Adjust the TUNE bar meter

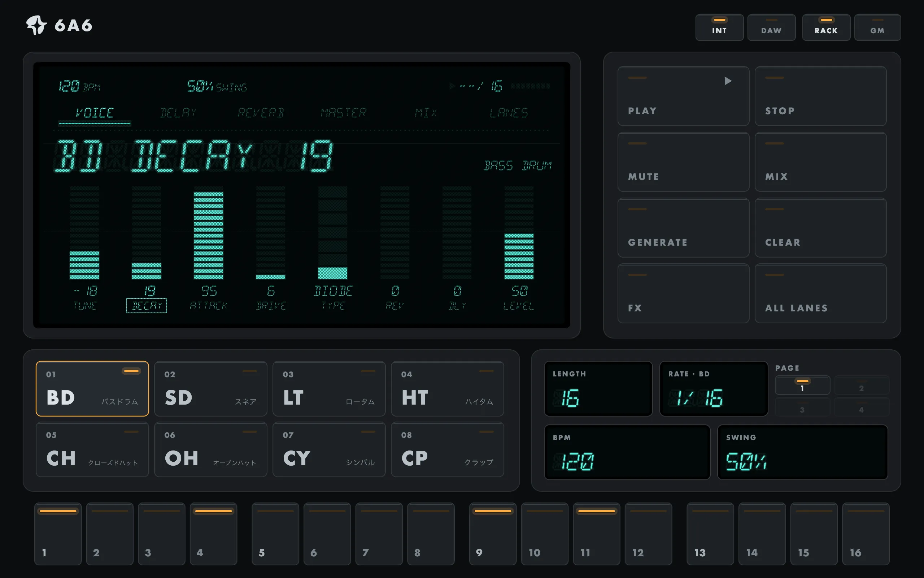pos(84,233)
